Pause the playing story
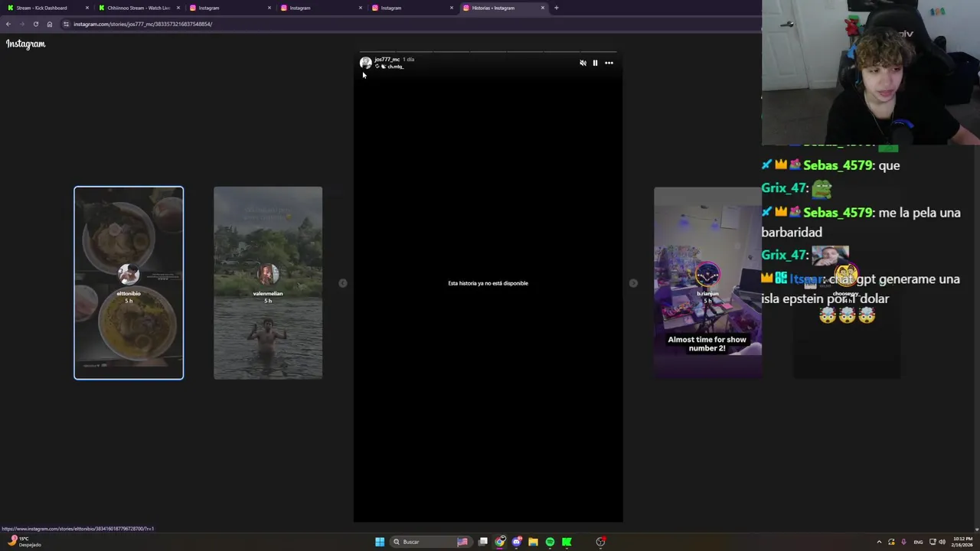The width and height of the screenshot is (980, 551). [x=595, y=63]
